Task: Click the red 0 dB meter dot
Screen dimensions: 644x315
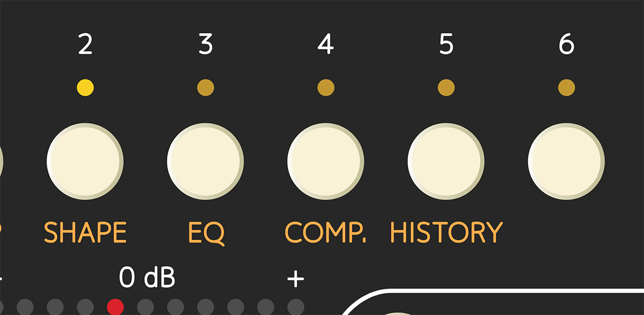Action: pos(115,307)
